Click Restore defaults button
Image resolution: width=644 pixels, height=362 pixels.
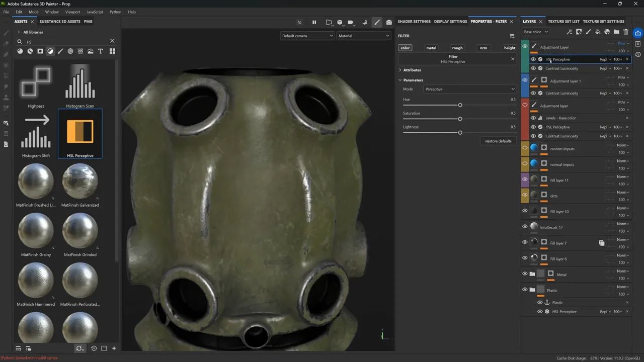pyautogui.click(x=498, y=141)
